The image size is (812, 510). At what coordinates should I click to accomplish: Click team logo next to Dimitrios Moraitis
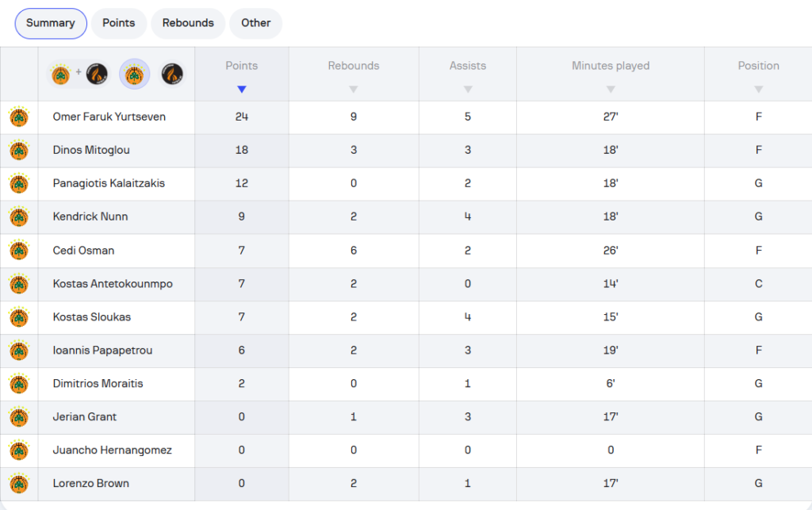click(x=19, y=384)
